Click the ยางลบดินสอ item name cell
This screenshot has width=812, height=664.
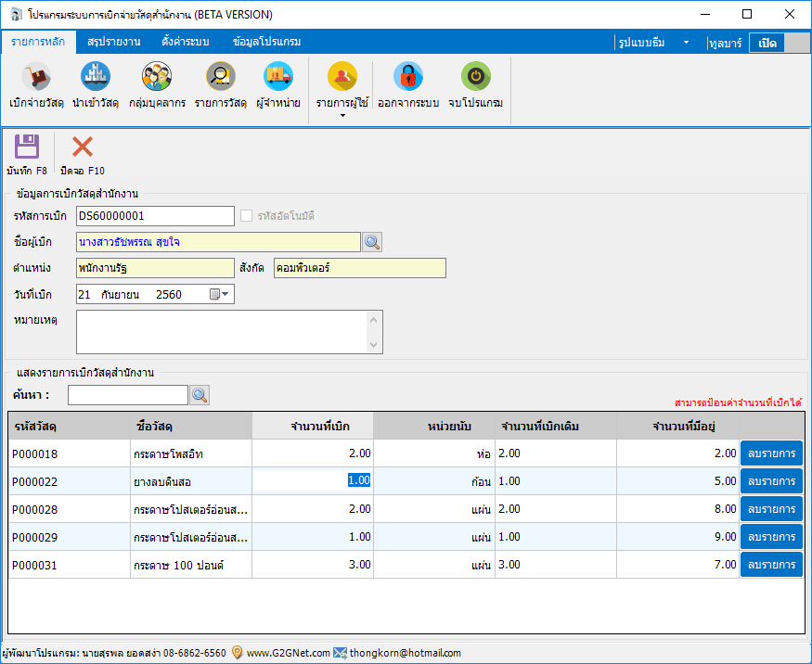(191, 482)
